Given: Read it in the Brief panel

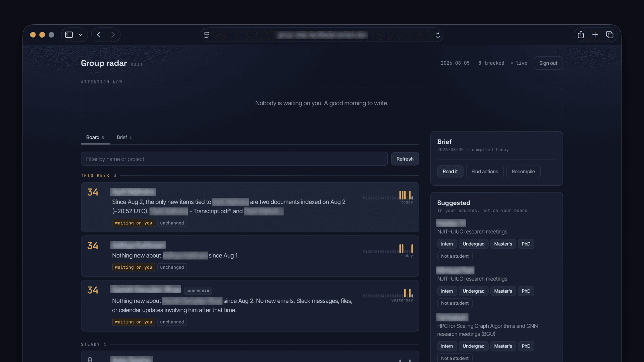Looking at the screenshot, I should [450, 172].
